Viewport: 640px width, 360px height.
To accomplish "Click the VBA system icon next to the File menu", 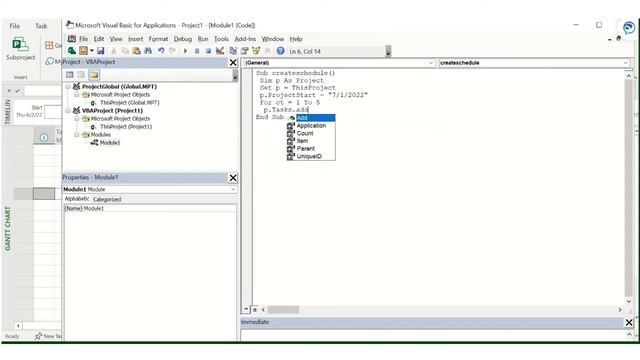I will coord(72,39).
